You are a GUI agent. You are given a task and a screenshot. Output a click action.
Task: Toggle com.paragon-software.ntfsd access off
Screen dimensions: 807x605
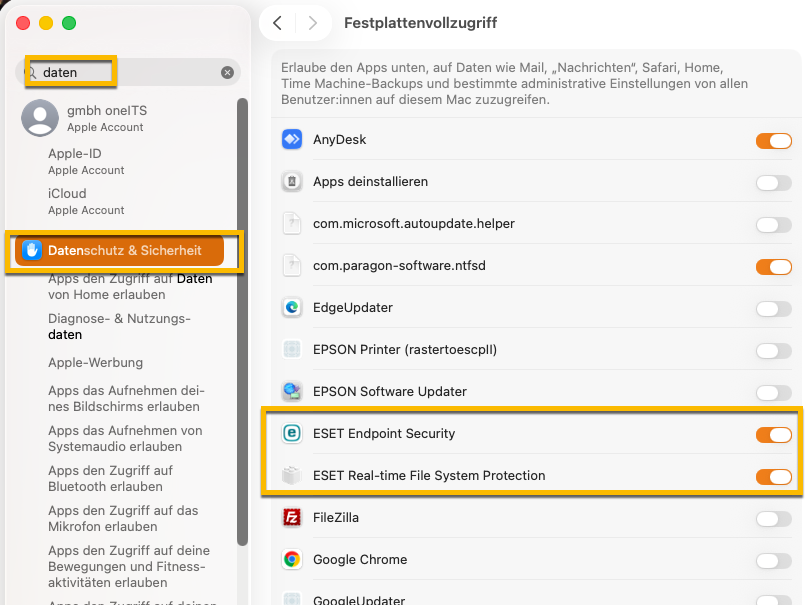(773, 267)
